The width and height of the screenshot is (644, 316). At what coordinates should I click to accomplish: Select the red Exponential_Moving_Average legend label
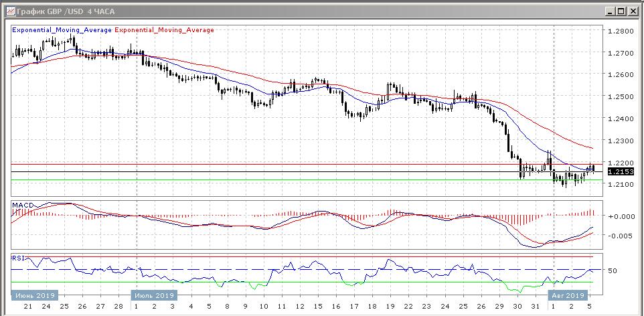(x=165, y=30)
